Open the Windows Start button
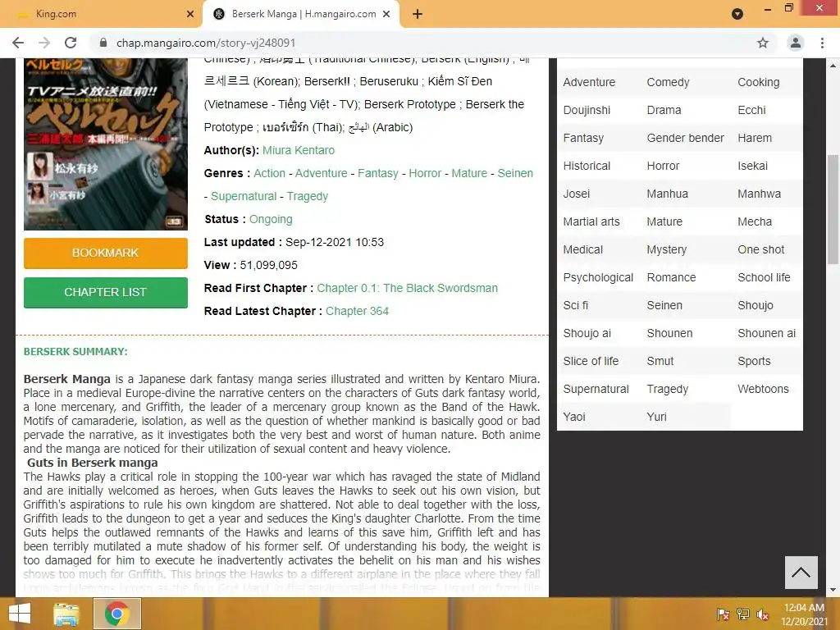This screenshot has height=630, width=840. coord(20,614)
